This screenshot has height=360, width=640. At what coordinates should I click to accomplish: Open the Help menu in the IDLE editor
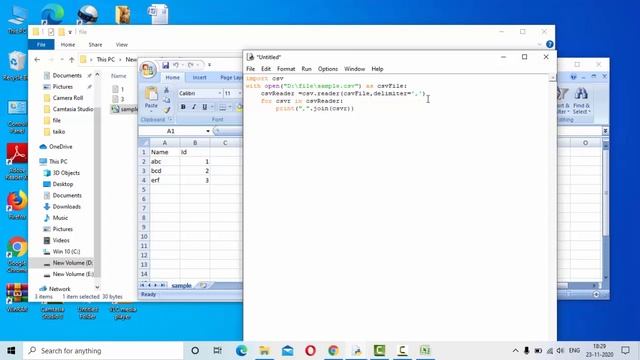[x=377, y=69]
